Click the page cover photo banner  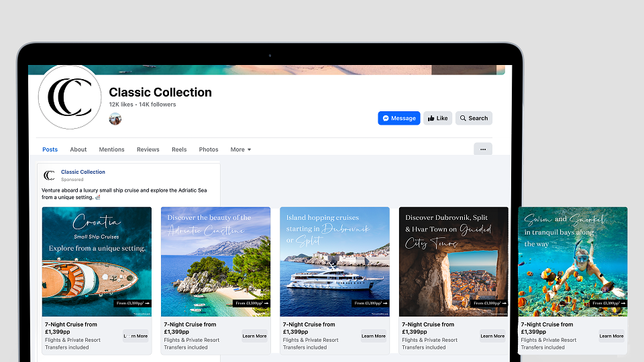point(266,70)
